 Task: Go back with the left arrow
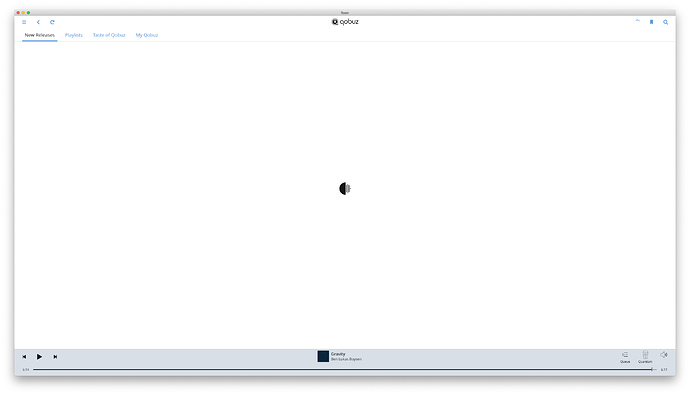pyautogui.click(x=38, y=22)
